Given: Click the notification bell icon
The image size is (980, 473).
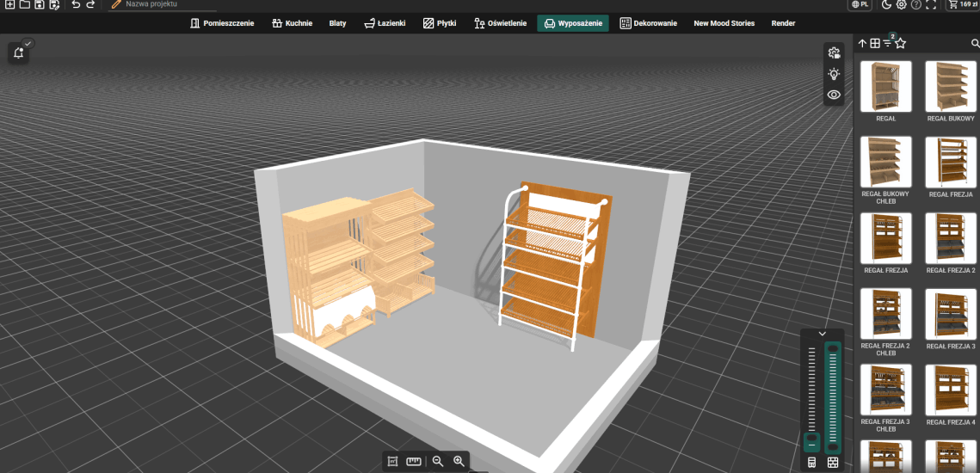Looking at the screenshot, I should coord(18,53).
